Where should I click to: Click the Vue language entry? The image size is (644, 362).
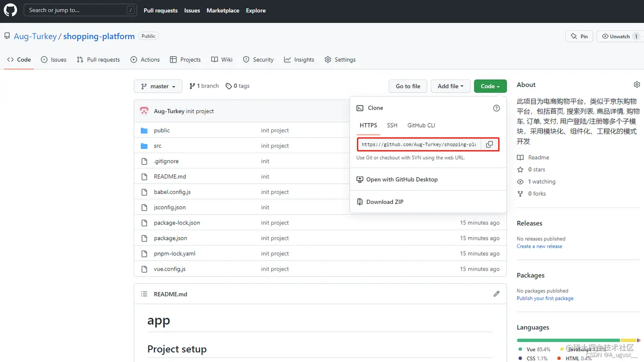(534, 349)
